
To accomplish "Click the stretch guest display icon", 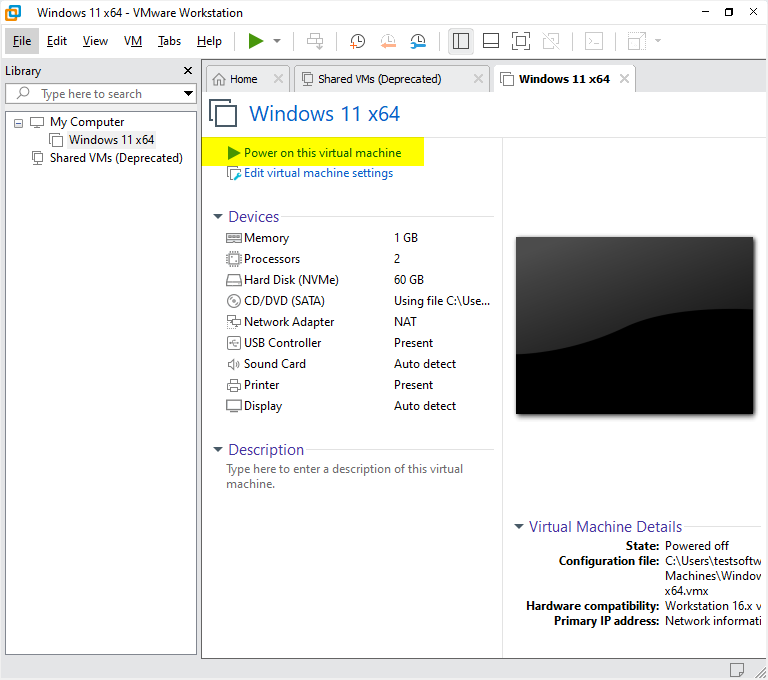I will pyautogui.click(x=637, y=41).
